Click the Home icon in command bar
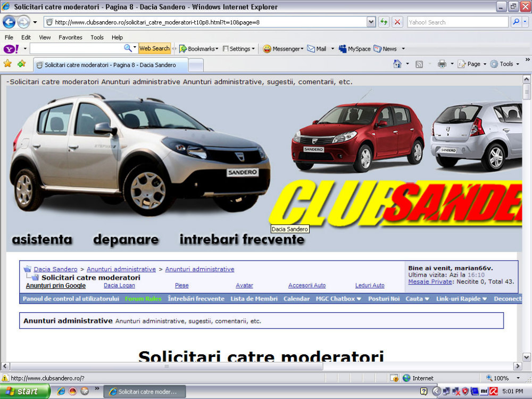 pyautogui.click(x=397, y=64)
